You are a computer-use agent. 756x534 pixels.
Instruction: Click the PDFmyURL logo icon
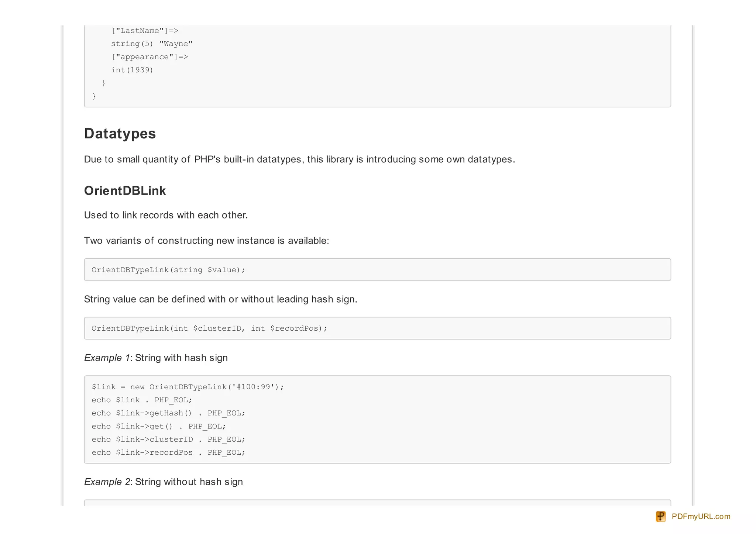pyautogui.click(x=660, y=516)
